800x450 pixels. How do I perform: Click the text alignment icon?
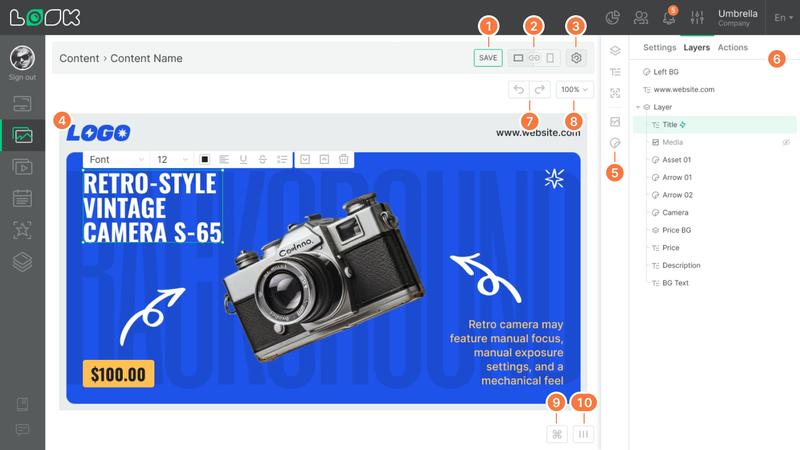click(x=224, y=160)
